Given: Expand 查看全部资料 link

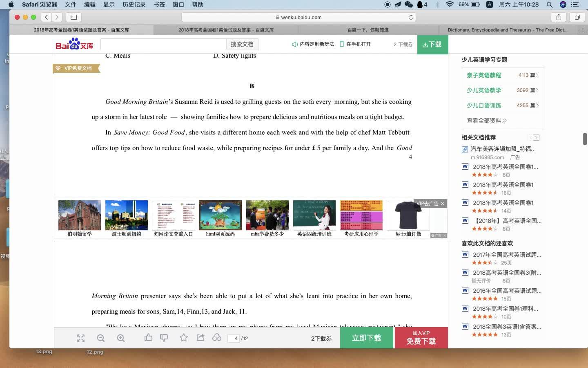Looking at the screenshot, I should click(487, 121).
